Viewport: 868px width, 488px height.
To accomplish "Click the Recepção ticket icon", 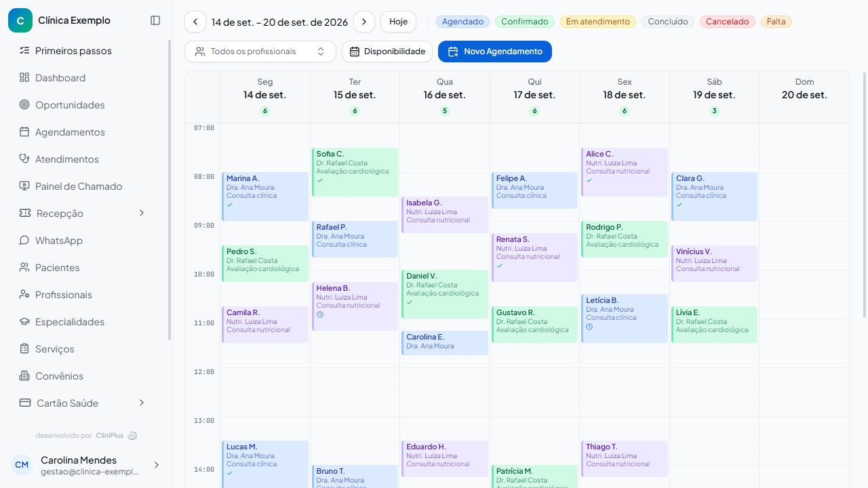I will tap(25, 213).
